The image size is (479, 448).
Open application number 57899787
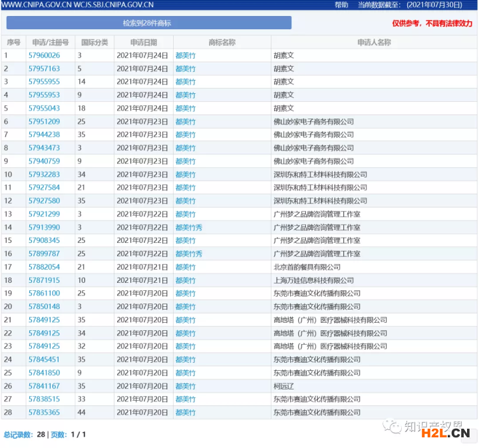coord(44,254)
